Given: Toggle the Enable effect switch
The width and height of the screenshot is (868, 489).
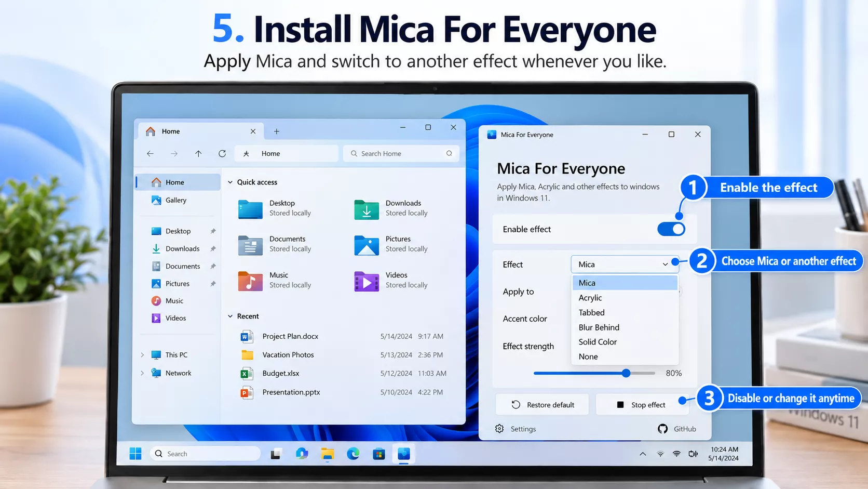Looking at the screenshot, I should 671,229.
